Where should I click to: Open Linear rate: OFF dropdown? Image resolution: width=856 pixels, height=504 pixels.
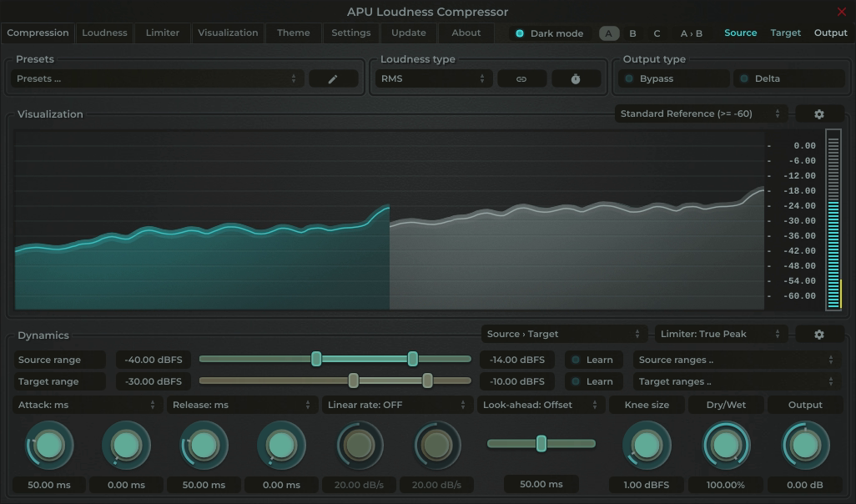coord(397,405)
